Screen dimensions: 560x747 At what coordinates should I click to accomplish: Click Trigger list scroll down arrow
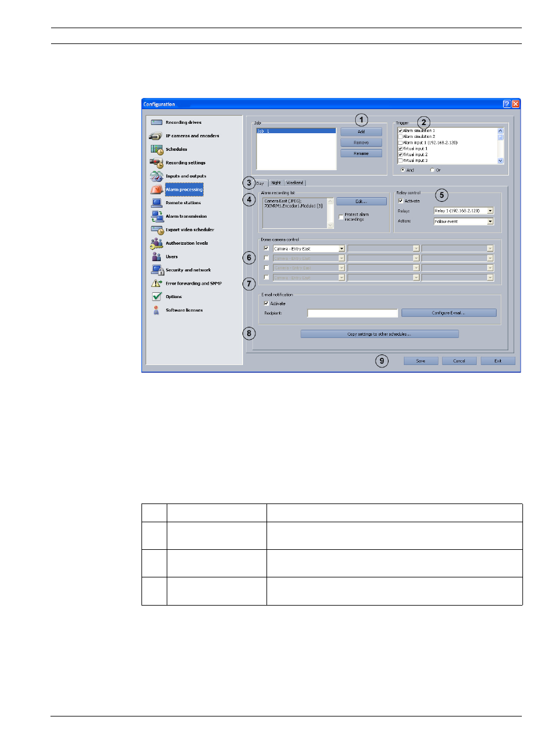coord(500,161)
